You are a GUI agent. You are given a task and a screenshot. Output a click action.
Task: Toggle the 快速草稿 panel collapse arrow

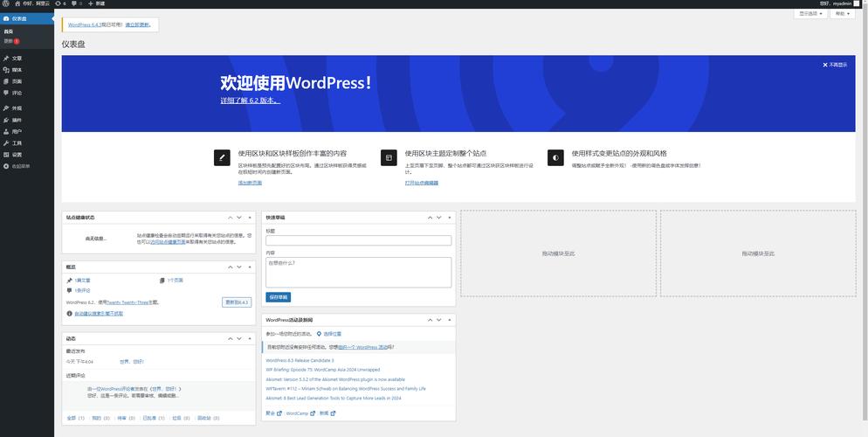pyautogui.click(x=450, y=218)
